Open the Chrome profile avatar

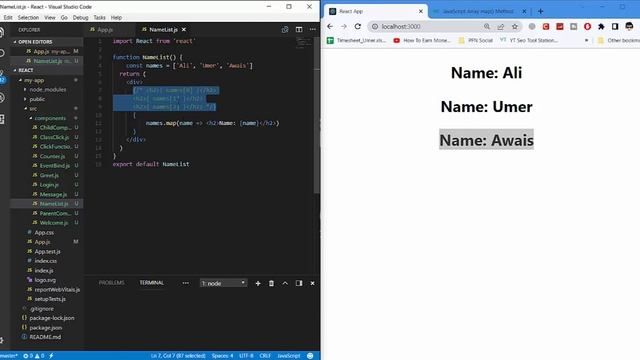[x=629, y=27]
